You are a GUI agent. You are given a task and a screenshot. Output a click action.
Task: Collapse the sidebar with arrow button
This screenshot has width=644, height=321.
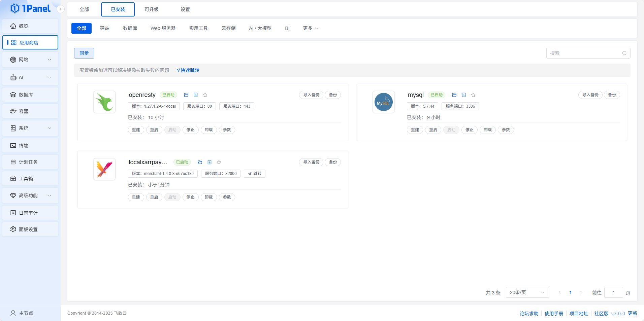coord(61,9)
